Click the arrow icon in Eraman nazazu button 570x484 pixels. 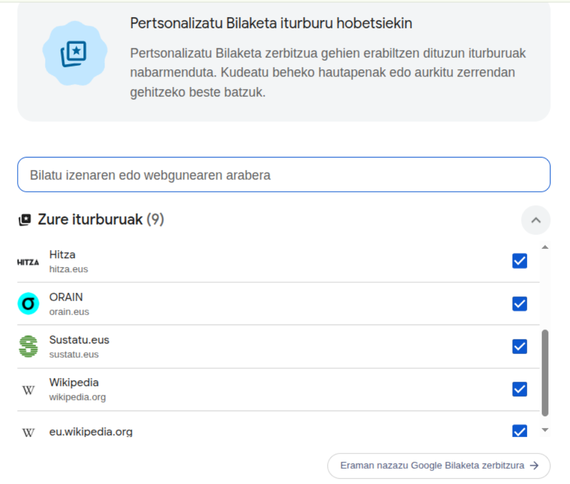coord(534,465)
